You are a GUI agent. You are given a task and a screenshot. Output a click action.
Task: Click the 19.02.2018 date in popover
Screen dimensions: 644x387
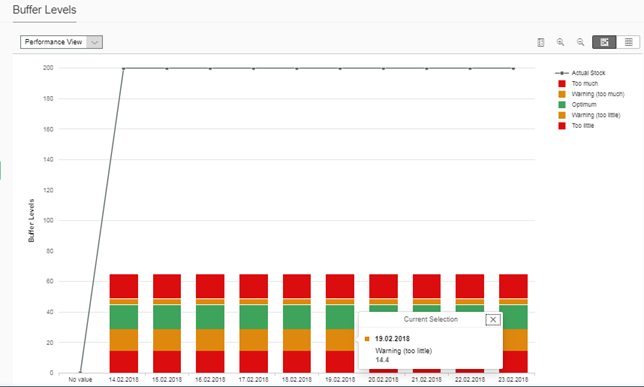[x=392, y=339]
